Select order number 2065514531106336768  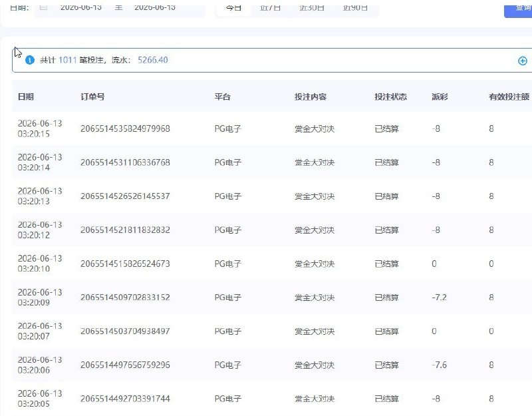click(125, 162)
